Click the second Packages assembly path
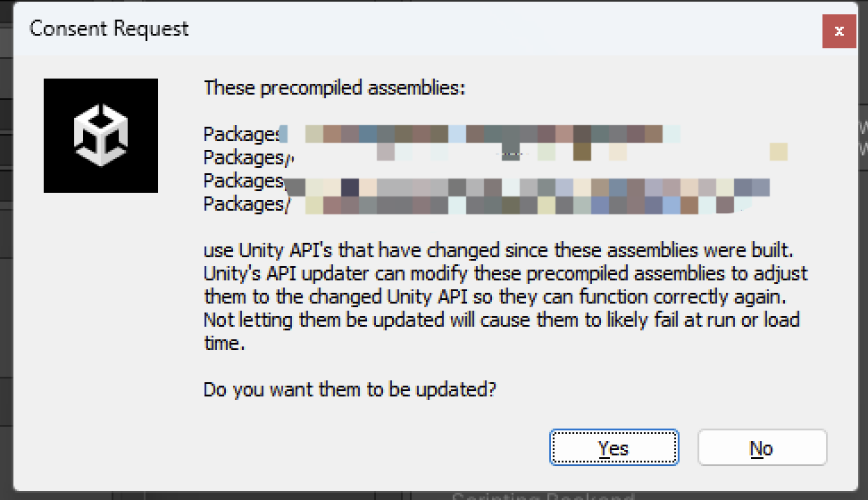The height and width of the screenshot is (500, 868). tap(496, 158)
